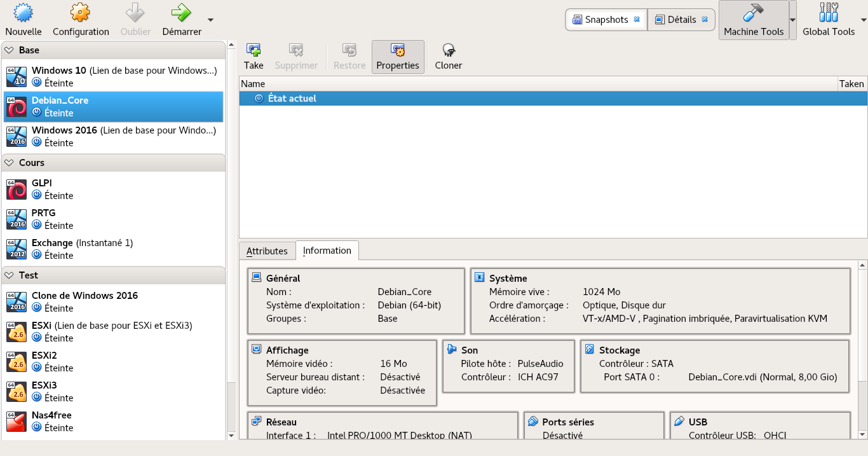Screen dimensions: 868x456
Task: Start the machine with Démarrer arrow
Action: click(182, 13)
